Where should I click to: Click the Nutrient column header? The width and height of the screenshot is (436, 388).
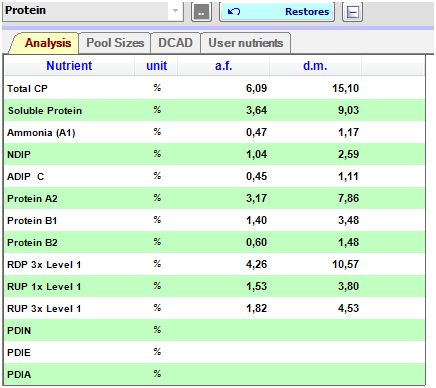69,66
